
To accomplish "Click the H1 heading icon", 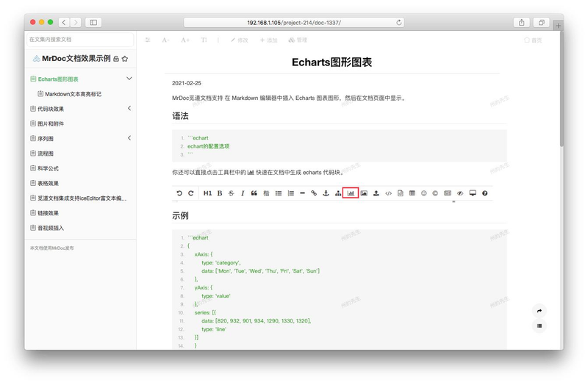I will [x=207, y=193].
